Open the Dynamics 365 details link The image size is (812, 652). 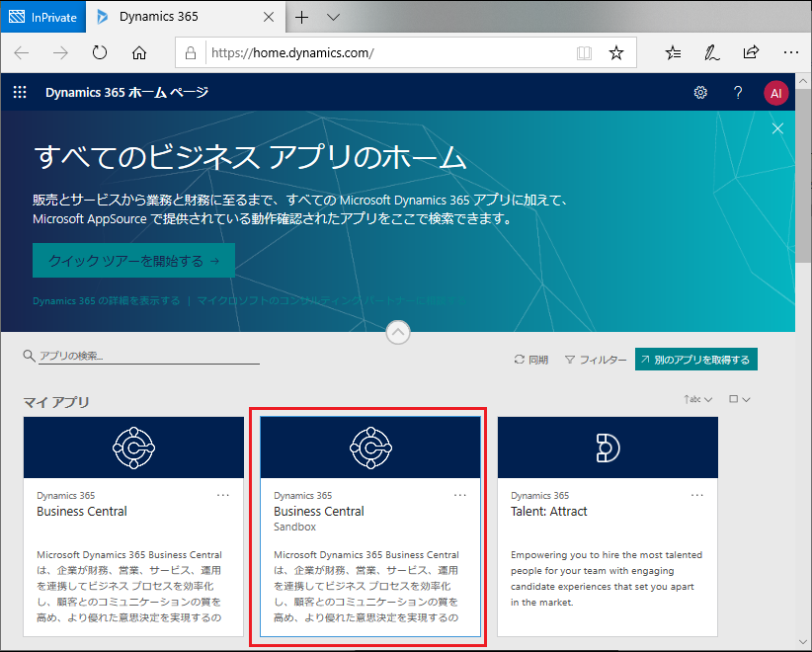(106, 301)
